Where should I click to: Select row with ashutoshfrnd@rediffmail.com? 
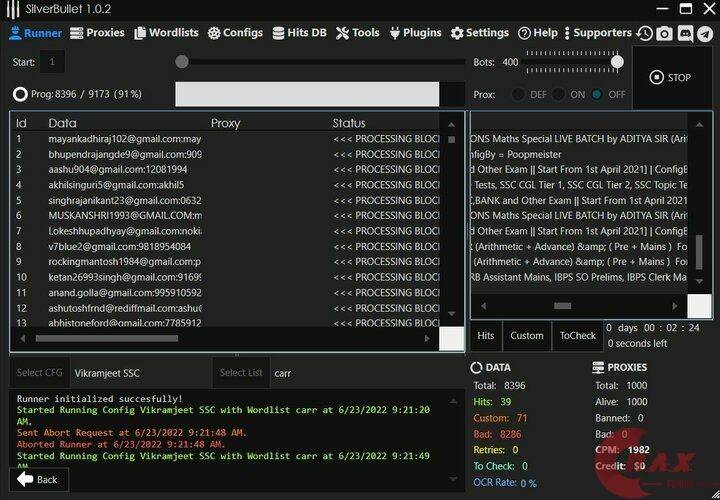pyautogui.click(x=225, y=308)
